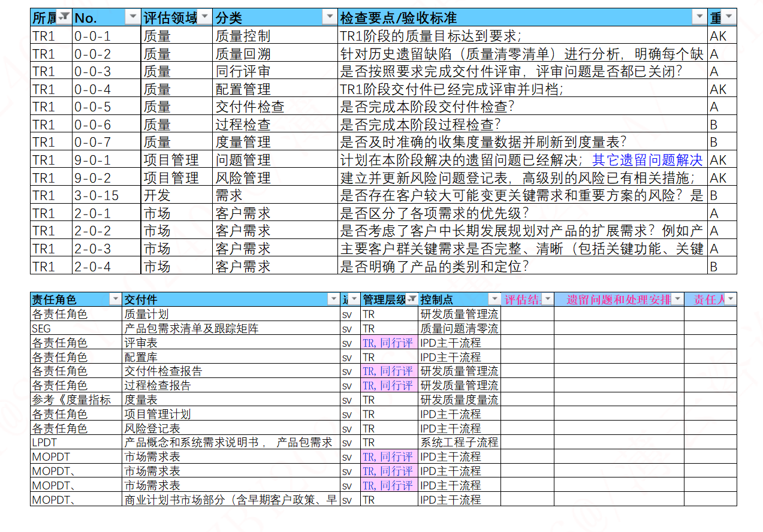Open the filter icon on No. column header
This screenshot has height=532, width=763.
click(132, 17)
